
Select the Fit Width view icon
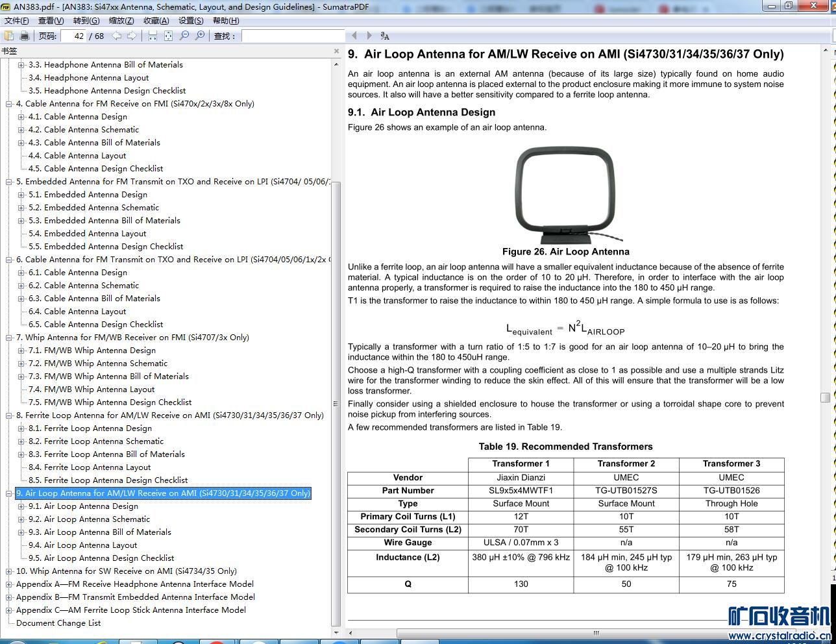[x=153, y=36]
